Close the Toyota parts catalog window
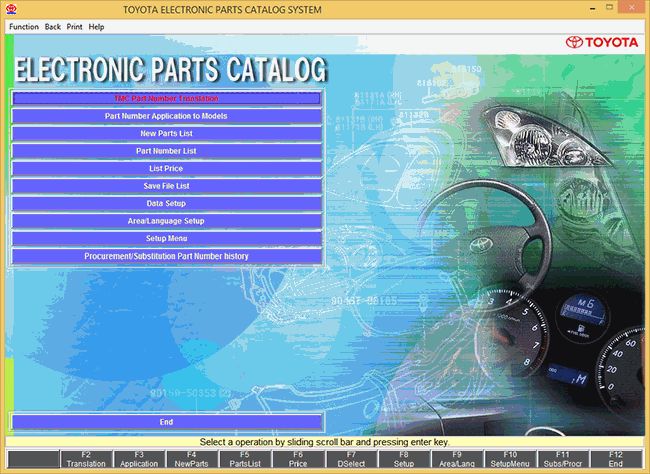Viewport: 650px width, 474px height. pyautogui.click(x=632, y=7)
